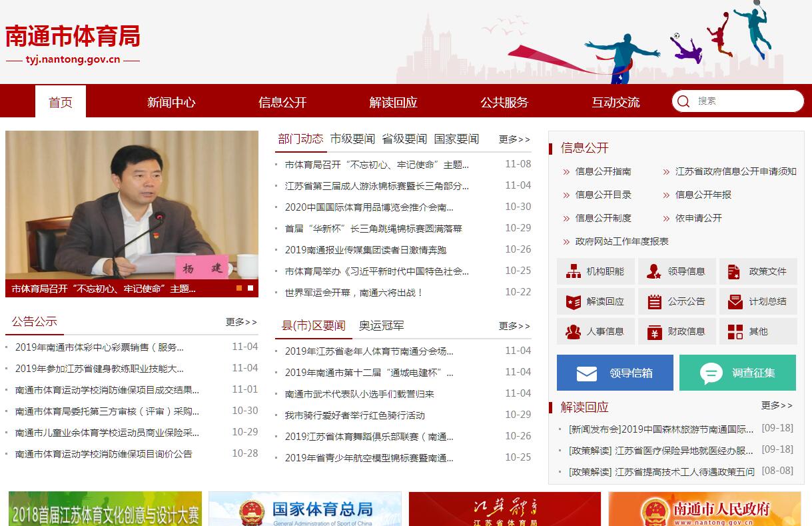Click the magnifier icon in search box

683,101
